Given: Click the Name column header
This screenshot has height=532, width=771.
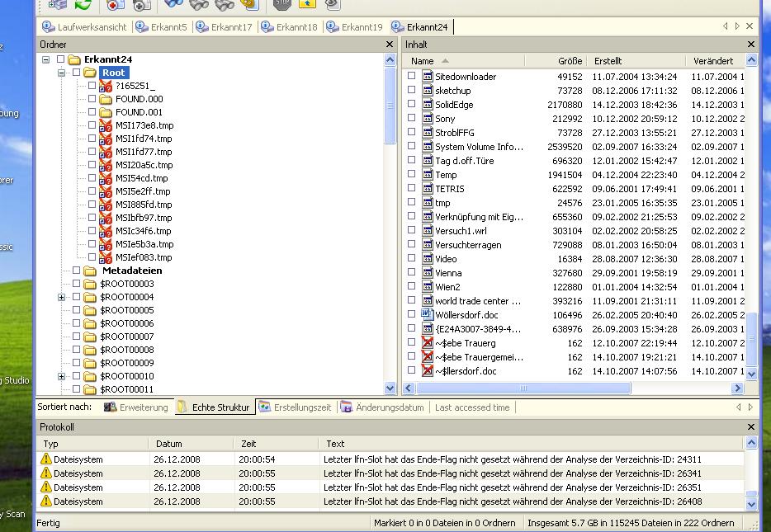Looking at the screenshot, I should [x=463, y=61].
